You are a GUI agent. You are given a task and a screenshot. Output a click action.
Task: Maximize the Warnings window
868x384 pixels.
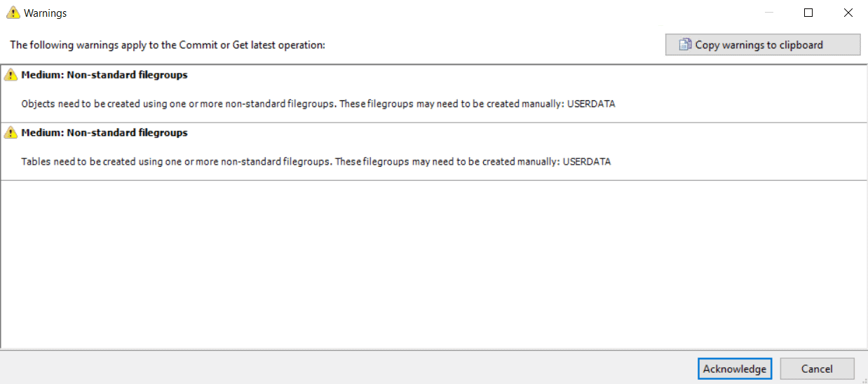click(x=808, y=13)
